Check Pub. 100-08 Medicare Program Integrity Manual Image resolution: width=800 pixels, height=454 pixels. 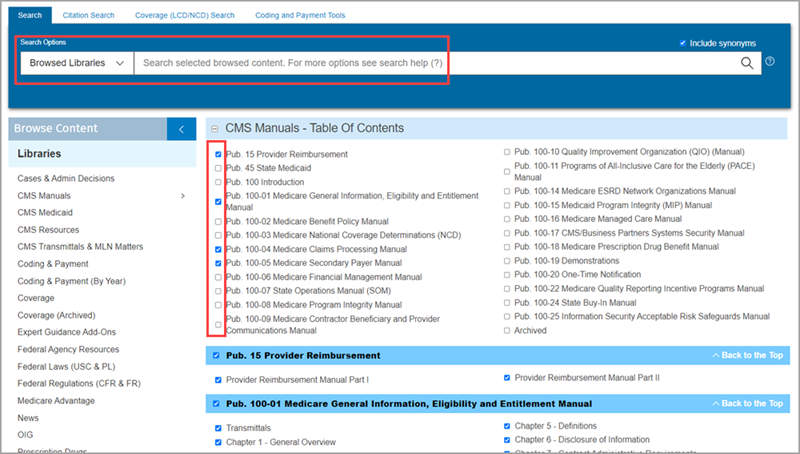coord(218,305)
